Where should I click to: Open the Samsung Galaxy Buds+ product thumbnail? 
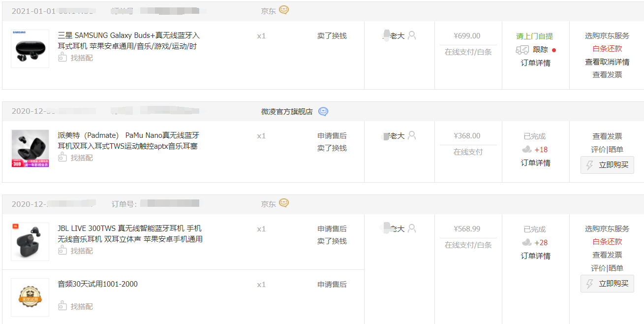(30, 49)
